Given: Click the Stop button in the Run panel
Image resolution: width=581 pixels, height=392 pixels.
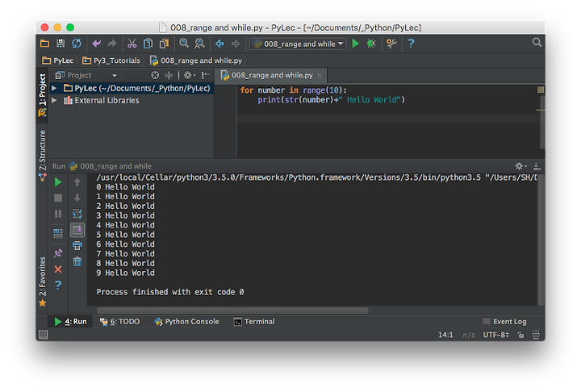Looking at the screenshot, I should (x=58, y=198).
